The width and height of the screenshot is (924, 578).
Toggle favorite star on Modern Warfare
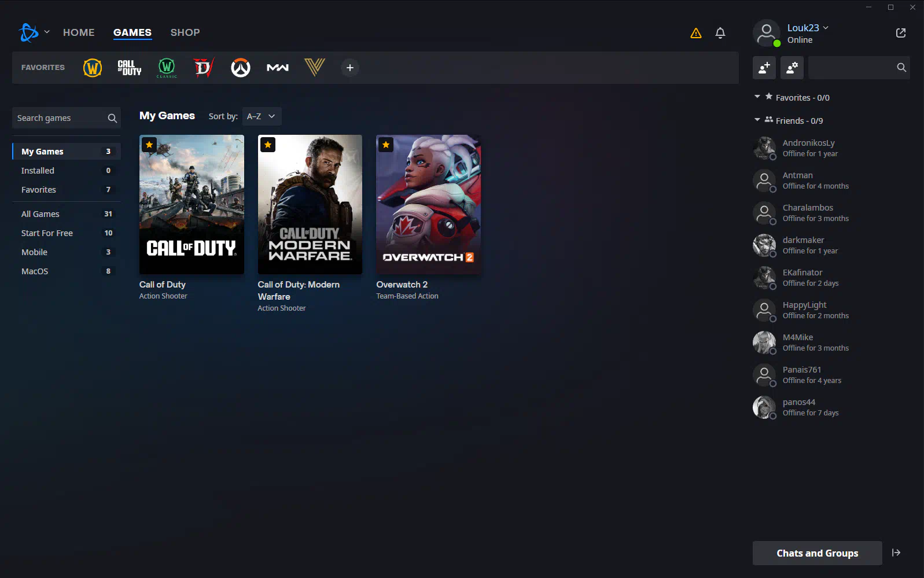tap(268, 145)
